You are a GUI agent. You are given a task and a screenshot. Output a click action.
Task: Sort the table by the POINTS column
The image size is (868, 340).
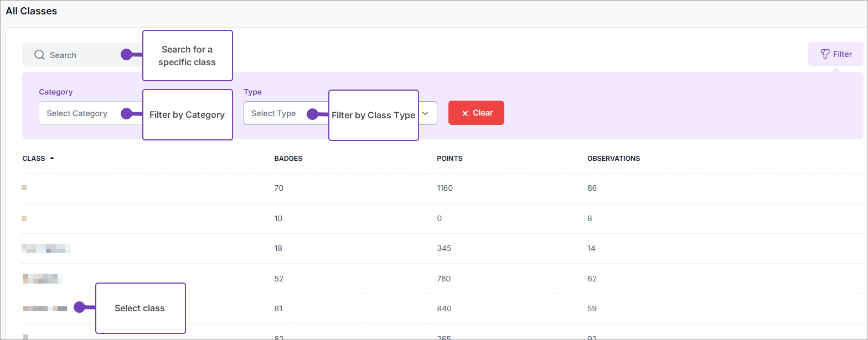coord(449,159)
